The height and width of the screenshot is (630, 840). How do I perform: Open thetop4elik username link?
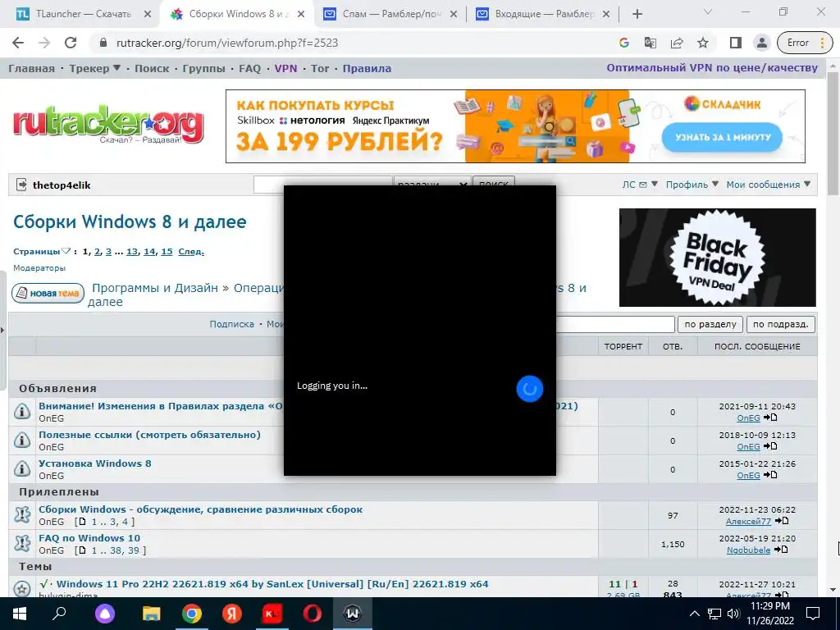tap(62, 185)
